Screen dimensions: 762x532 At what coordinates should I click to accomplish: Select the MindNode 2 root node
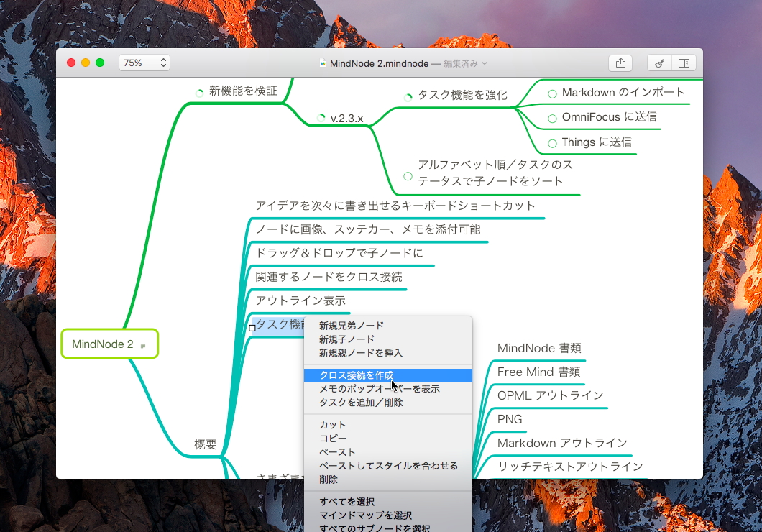[x=110, y=344]
